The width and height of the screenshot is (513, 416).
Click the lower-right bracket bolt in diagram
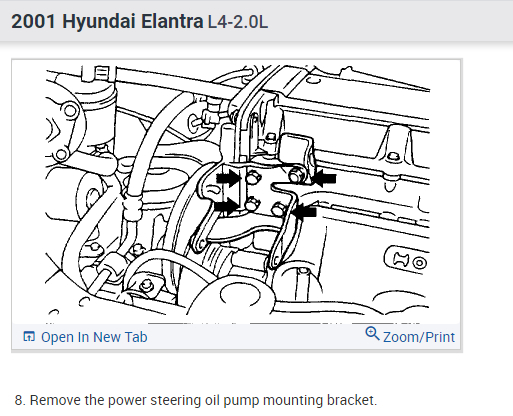(x=278, y=210)
